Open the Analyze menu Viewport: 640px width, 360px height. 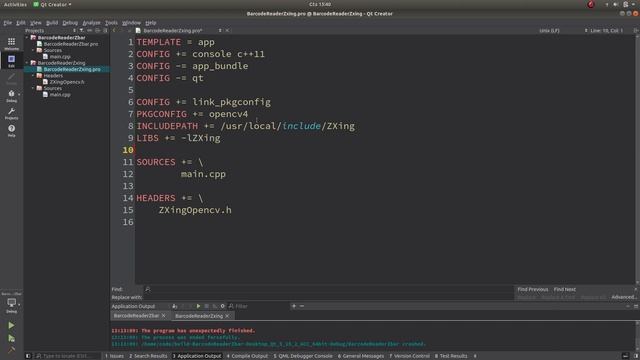91,23
